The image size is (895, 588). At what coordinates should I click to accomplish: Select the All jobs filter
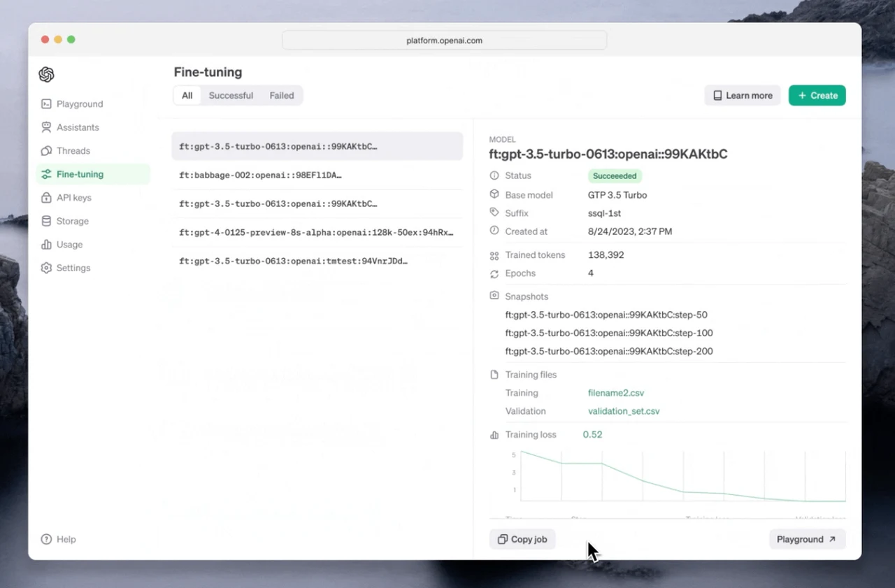coord(187,95)
